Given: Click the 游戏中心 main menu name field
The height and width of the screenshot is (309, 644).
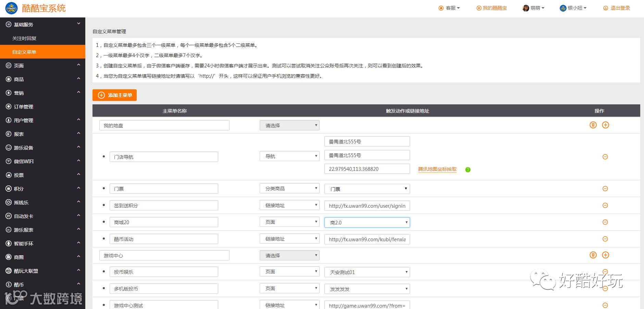Looking at the screenshot, I should (x=164, y=255).
